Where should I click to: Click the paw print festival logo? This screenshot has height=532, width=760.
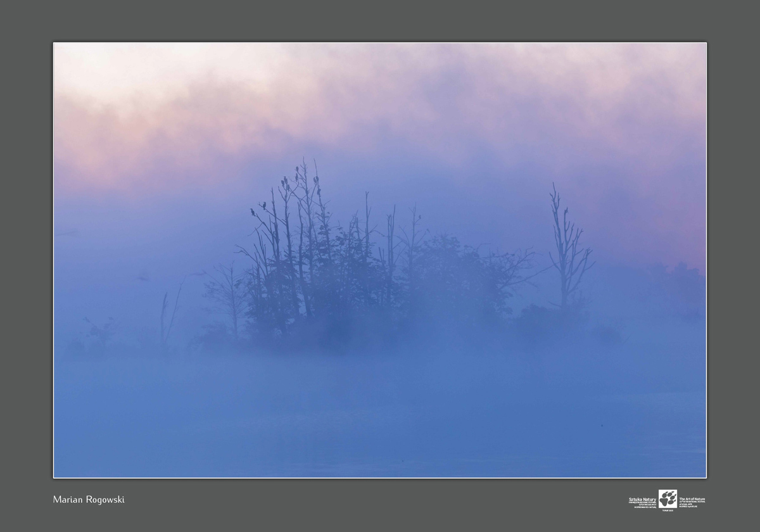pos(667,498)
